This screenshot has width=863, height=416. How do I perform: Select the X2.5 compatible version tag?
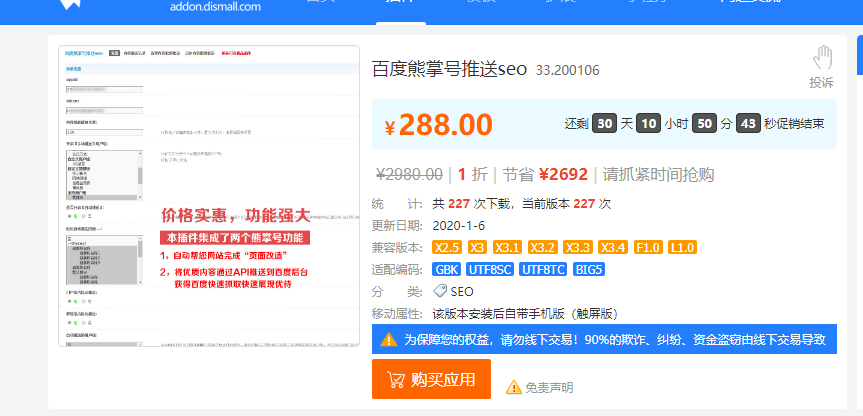coord(446,247)
